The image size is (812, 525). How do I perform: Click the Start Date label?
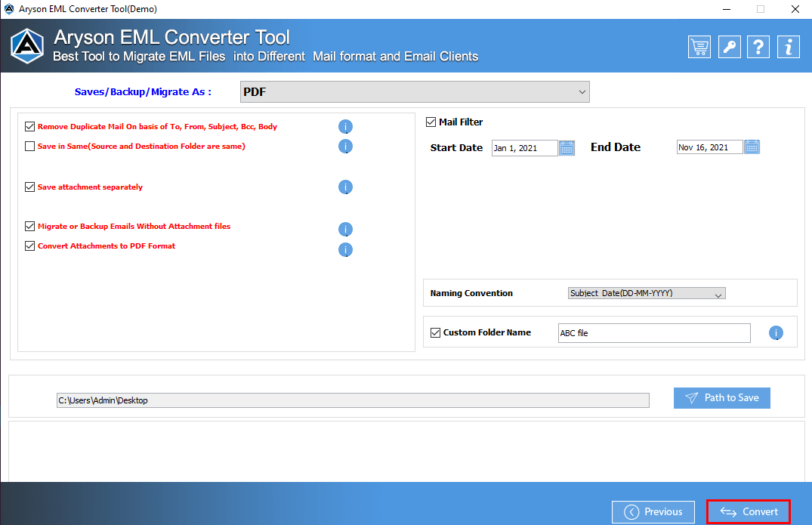click(x=456, y=147)
